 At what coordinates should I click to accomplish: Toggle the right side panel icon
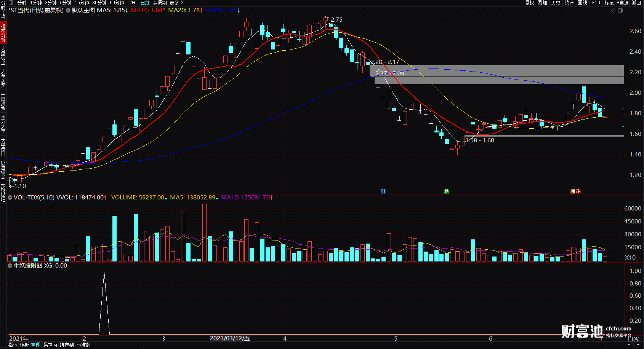click(x=620, y=10)
